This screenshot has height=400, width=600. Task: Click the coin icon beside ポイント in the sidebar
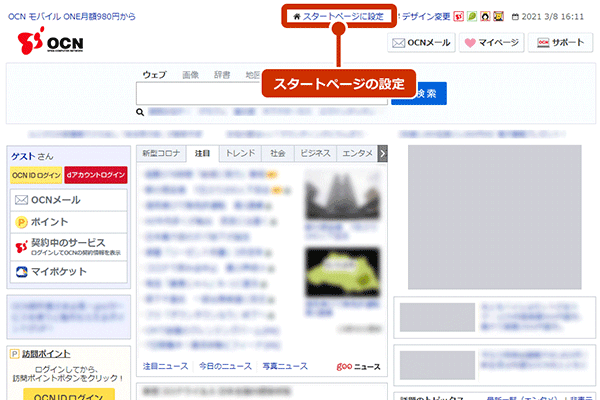click(21, 222)
